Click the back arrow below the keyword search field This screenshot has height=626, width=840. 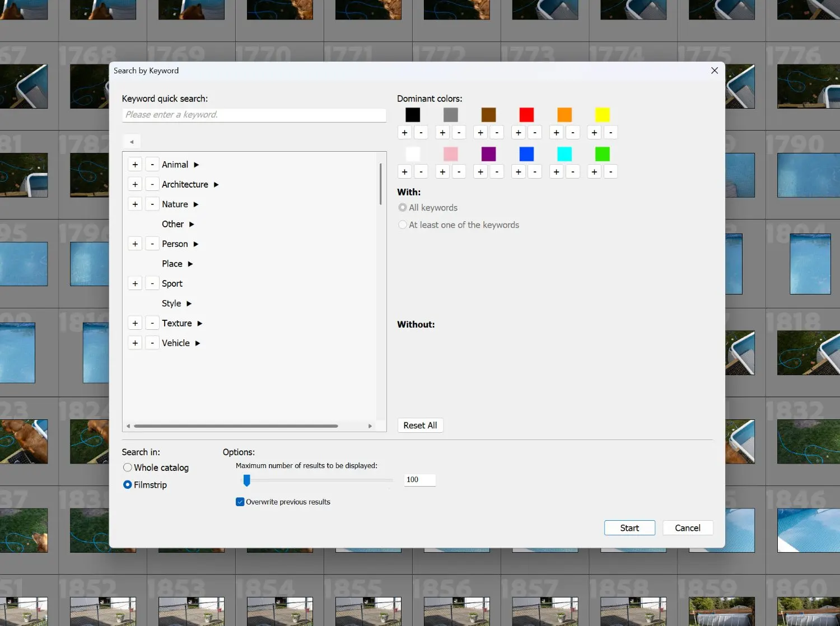tap(132, 141)
